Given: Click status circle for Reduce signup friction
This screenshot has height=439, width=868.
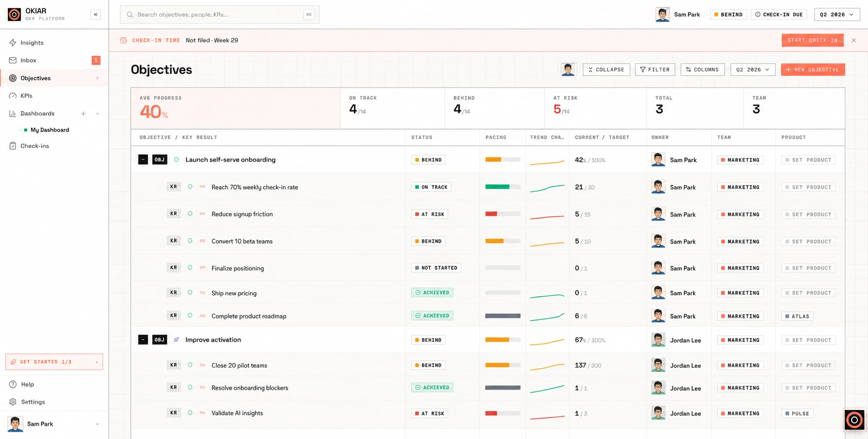Looking at the screenshot, I should (190, 214).
